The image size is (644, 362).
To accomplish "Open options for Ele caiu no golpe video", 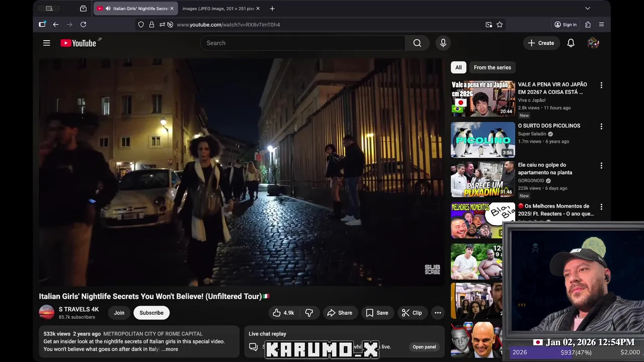I will 601,166.
